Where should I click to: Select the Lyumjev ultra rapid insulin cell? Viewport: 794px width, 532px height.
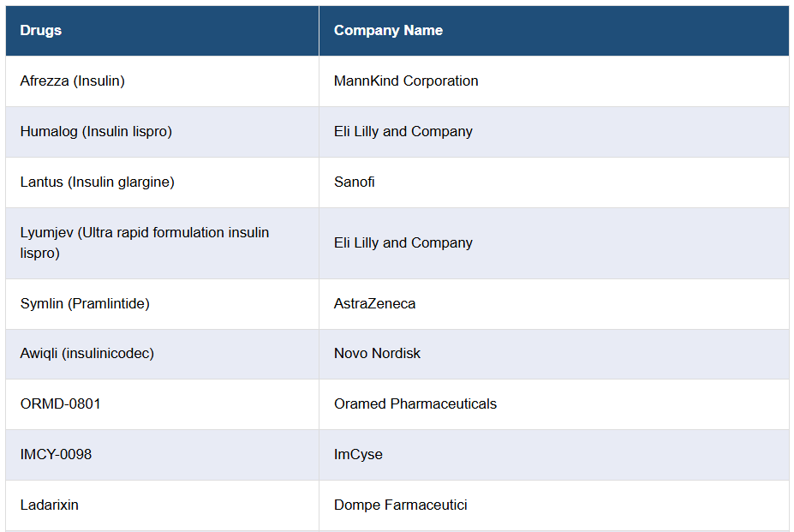pyautogui.click(x=145, y=243)
